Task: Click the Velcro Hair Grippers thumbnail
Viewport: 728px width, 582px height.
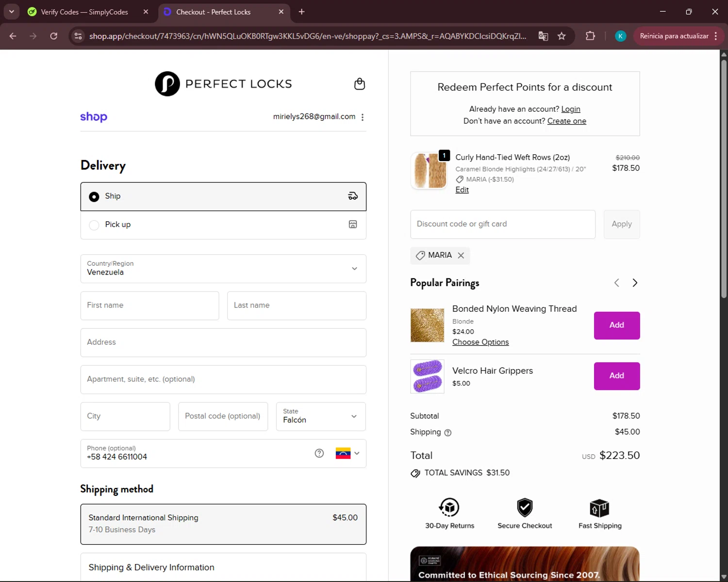Action: (427, 376)
